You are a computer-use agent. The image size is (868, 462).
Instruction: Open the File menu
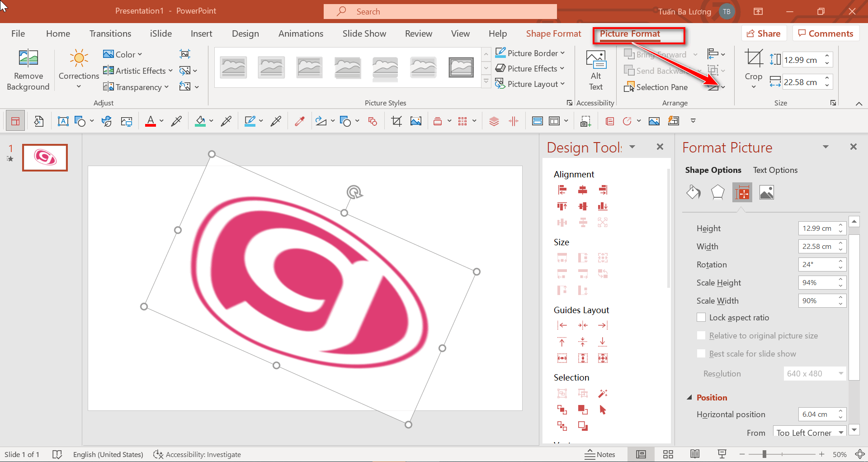point(18,33)
